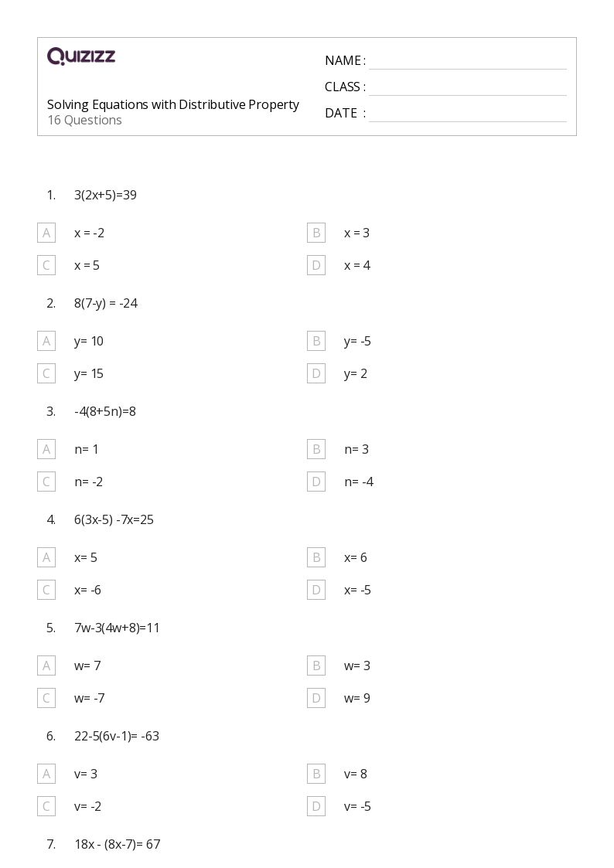The image size is (614, 868).
Task: Check option B x = 3
Action: tap(316, 233)
